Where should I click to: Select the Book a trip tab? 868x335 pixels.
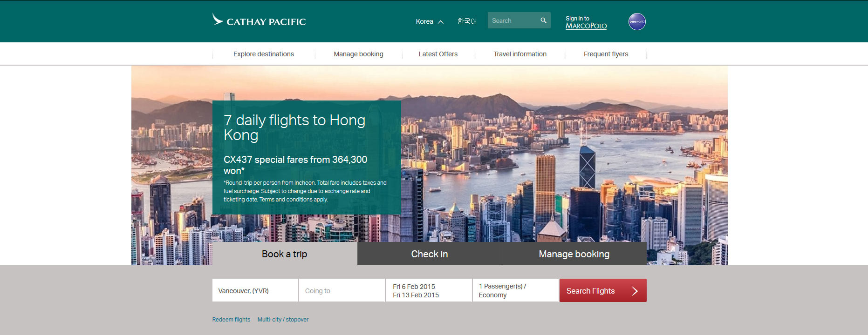click(285, 254)
